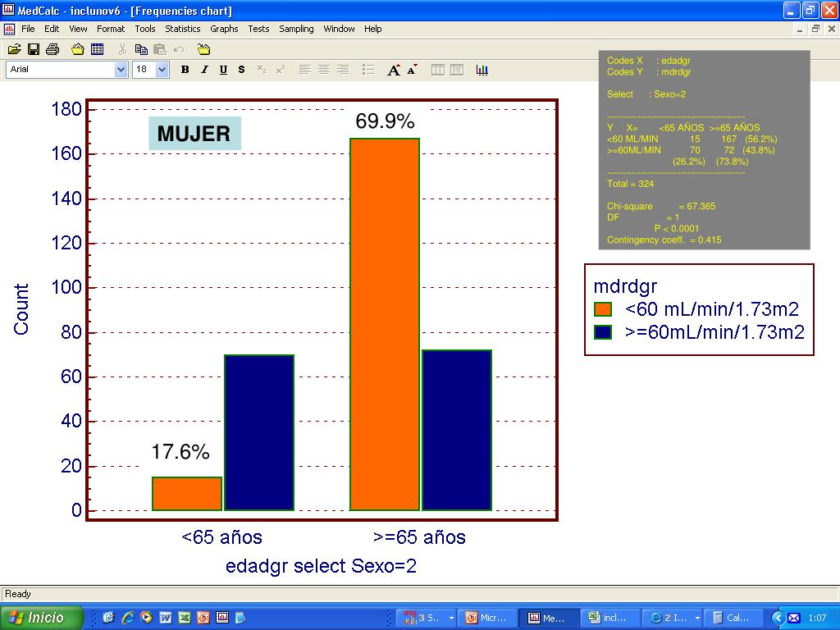Click the Count y-axis label

(x=21, y=309)
